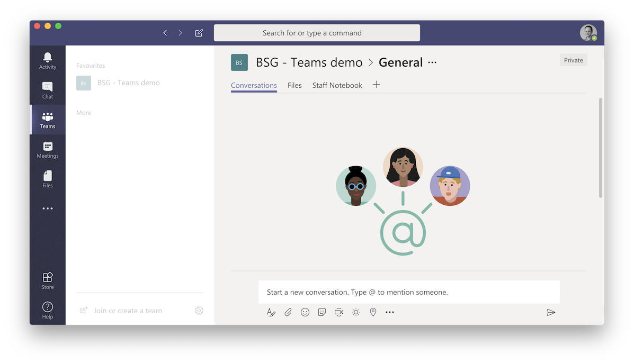634x364 pixels.
Task: Click the sun-shaped icon in compose toolbar
Action: coord(356,312)
